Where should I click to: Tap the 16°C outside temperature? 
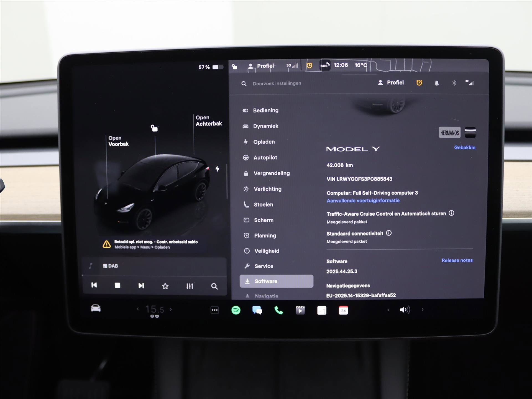pyautogui.click(x=361, y=65)
